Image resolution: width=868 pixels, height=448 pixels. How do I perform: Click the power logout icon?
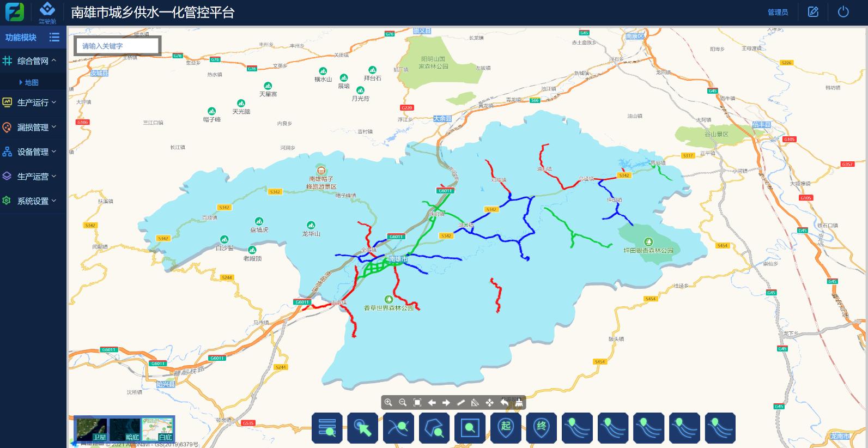pyautogui.click(x=843, y=12)
